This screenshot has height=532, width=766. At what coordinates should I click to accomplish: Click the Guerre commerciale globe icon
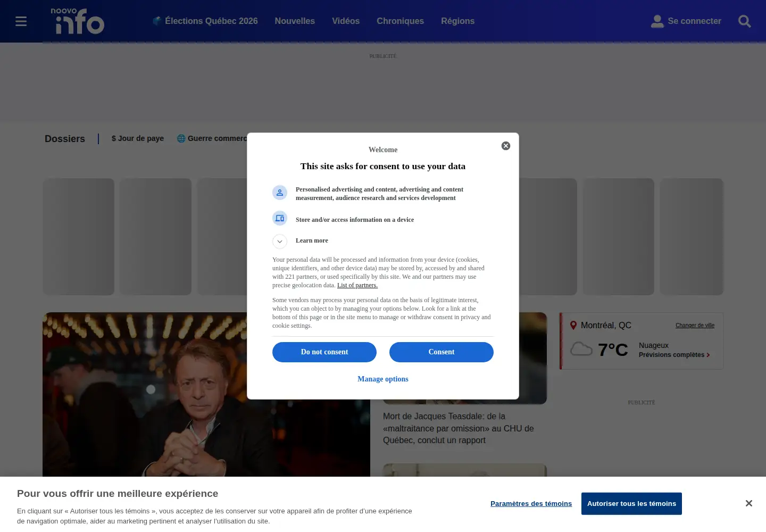pyautogui.click(x=181, y=138)
